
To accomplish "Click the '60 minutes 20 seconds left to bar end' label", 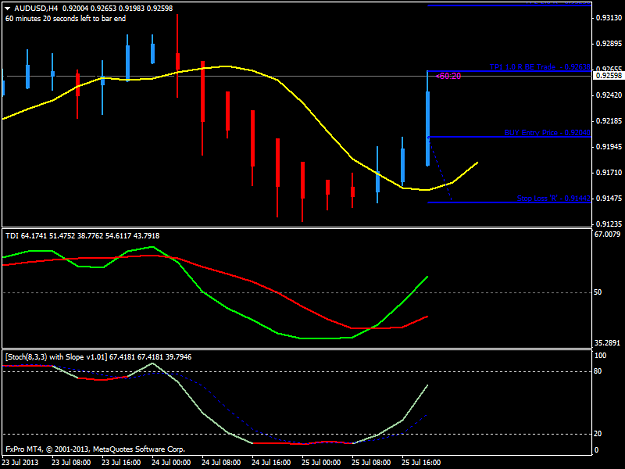I will click(66, 18).
